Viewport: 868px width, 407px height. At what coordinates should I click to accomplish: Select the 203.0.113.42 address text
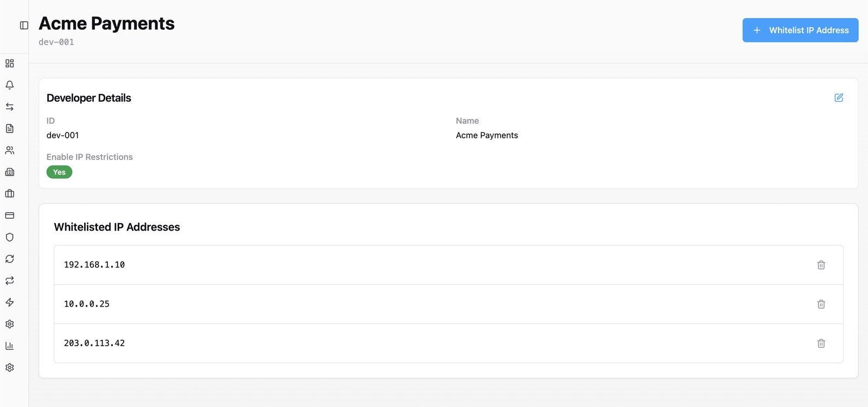[x=94, y=343]
